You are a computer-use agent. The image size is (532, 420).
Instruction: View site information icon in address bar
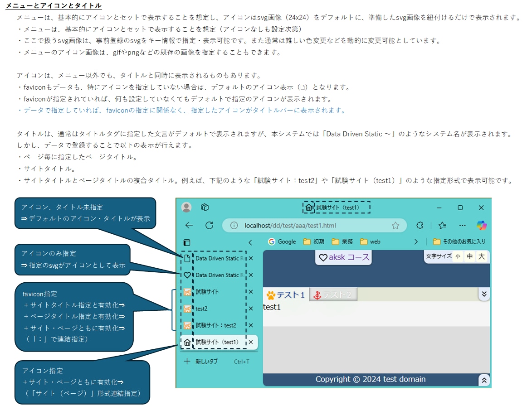coord(234,226)
